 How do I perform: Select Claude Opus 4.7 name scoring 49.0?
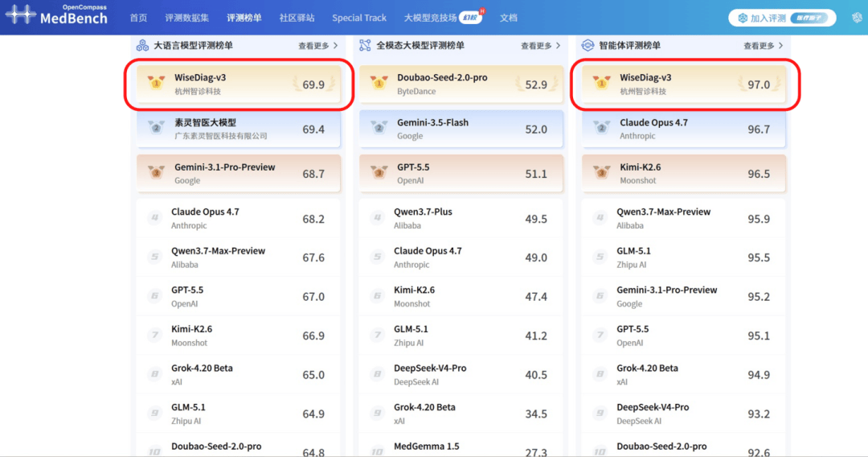(x=428, y=250)
